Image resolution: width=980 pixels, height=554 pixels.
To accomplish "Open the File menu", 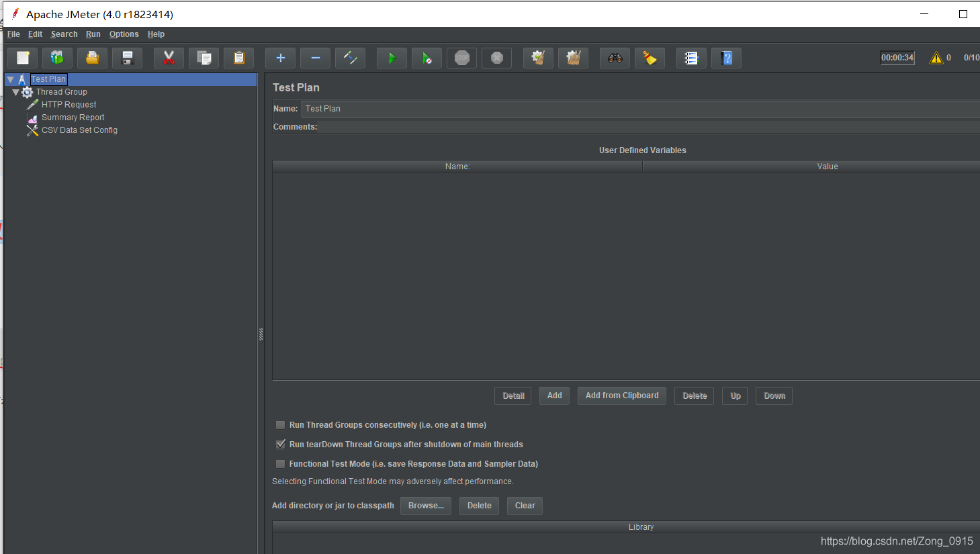I will coord(13,34).
